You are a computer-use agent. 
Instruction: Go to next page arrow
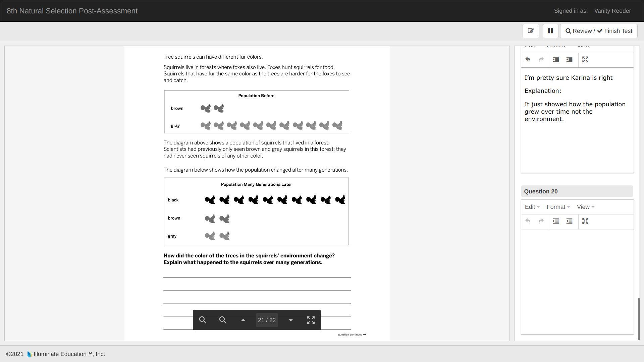pos(291,320)
